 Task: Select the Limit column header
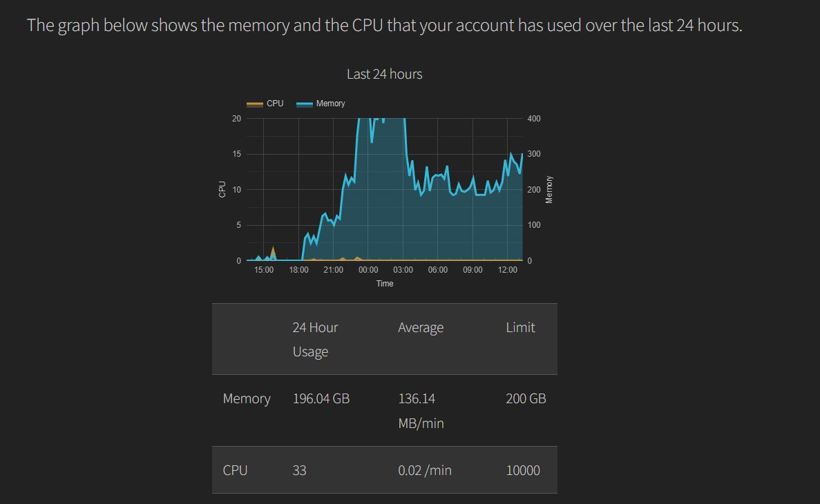tap(520, 327)
